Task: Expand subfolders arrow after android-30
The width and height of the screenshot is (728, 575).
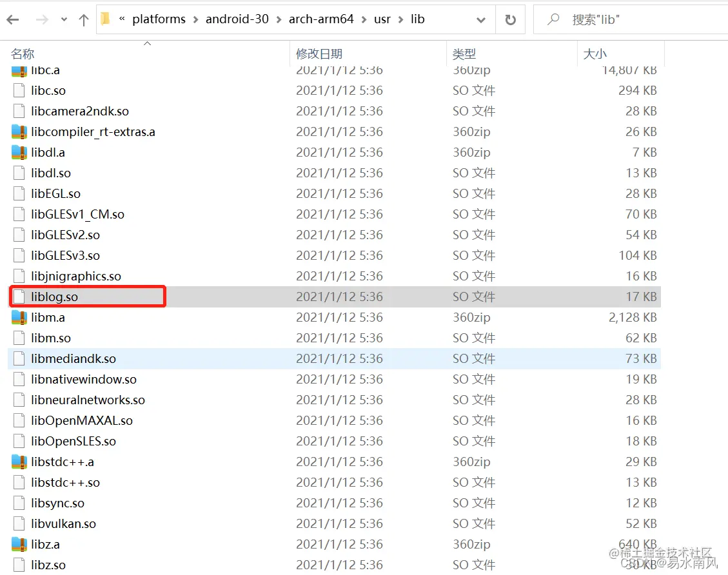Action: [279, 19]
